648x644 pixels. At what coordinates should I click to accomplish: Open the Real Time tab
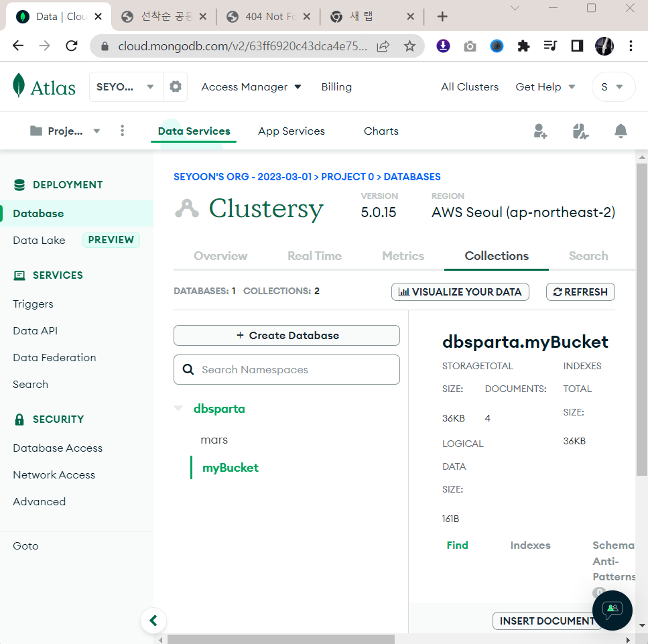(x=314, y=256)
